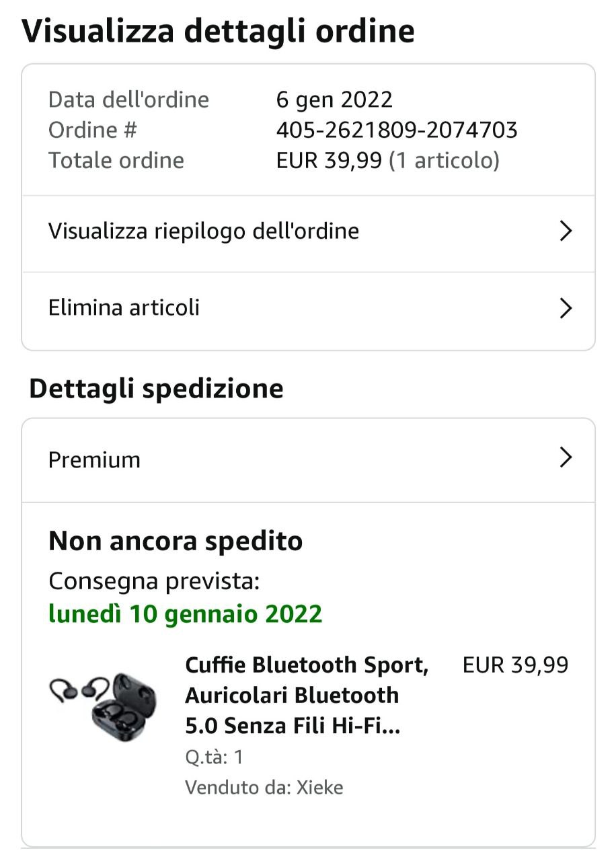Tap the item price EUR 39,99

[515, 665]
